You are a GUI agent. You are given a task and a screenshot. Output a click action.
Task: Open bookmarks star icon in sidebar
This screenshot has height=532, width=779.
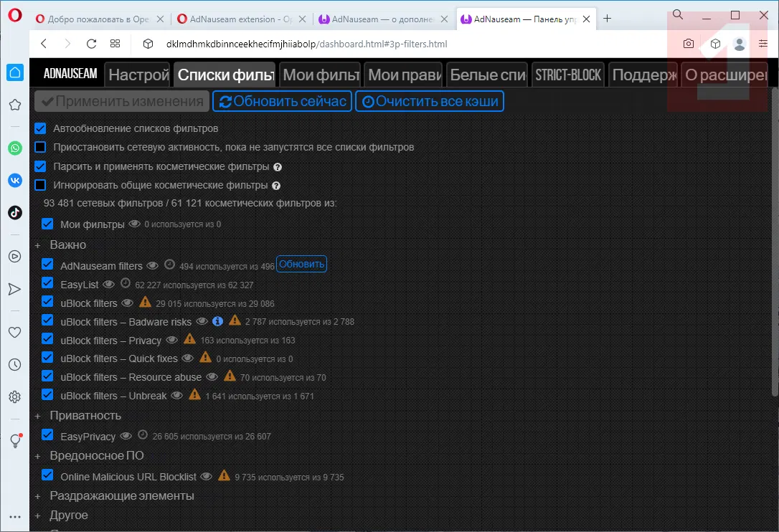[x=15, y=105]
